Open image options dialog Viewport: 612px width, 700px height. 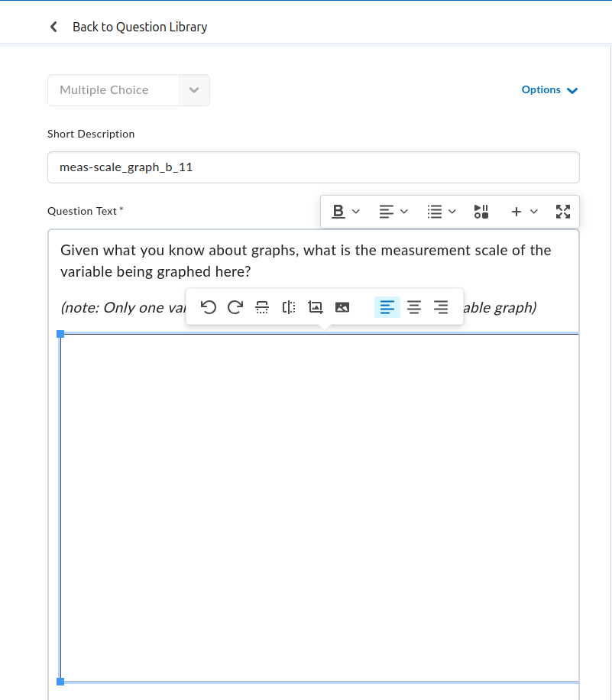342,307
